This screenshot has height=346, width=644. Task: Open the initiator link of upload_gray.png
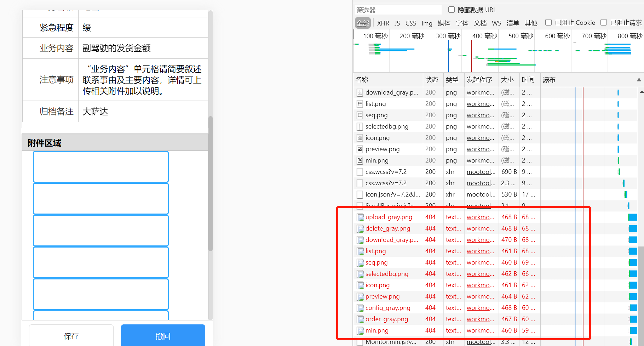click(x=481, y=217)
